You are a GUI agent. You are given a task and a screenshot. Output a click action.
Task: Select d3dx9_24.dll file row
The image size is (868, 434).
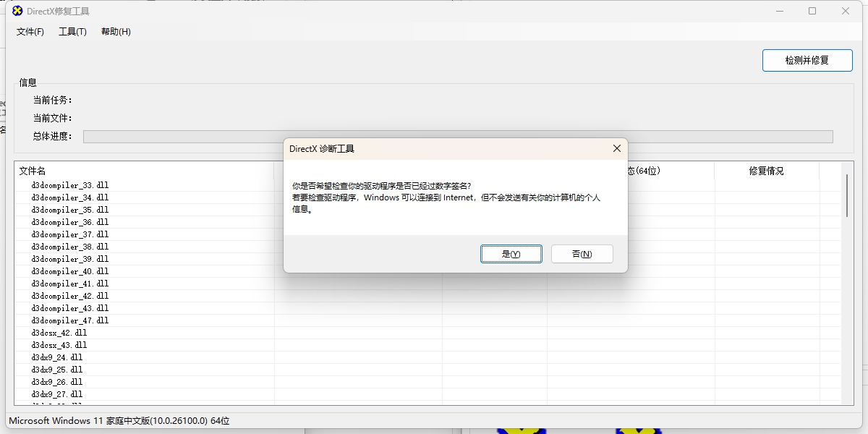pos(56,357)
